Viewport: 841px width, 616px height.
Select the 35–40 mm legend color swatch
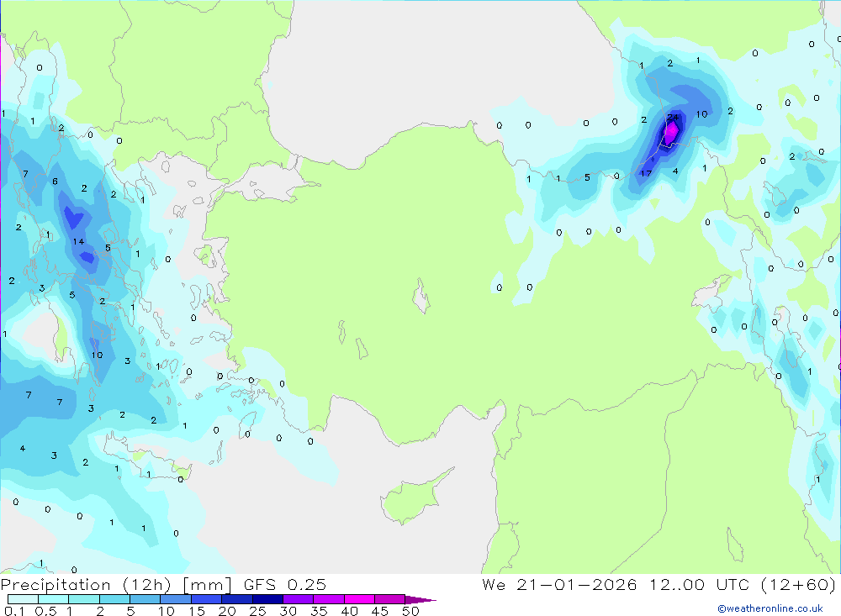click(x=329, y=599)
